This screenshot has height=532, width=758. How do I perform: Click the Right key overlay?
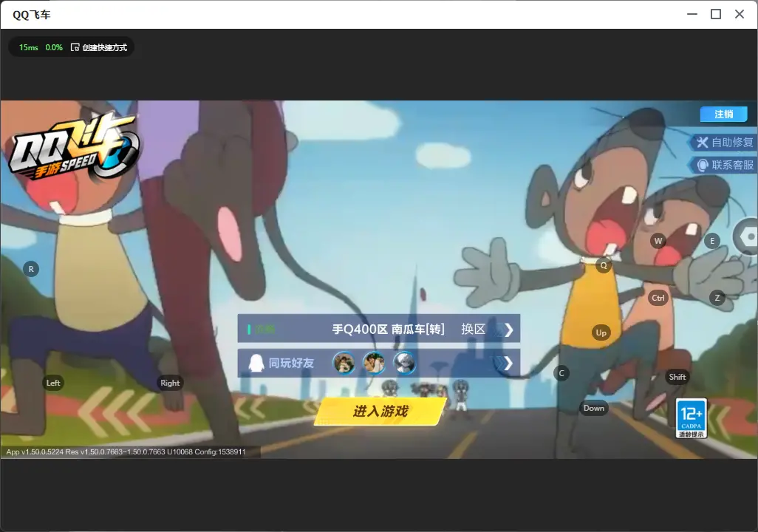click(170, 383)
